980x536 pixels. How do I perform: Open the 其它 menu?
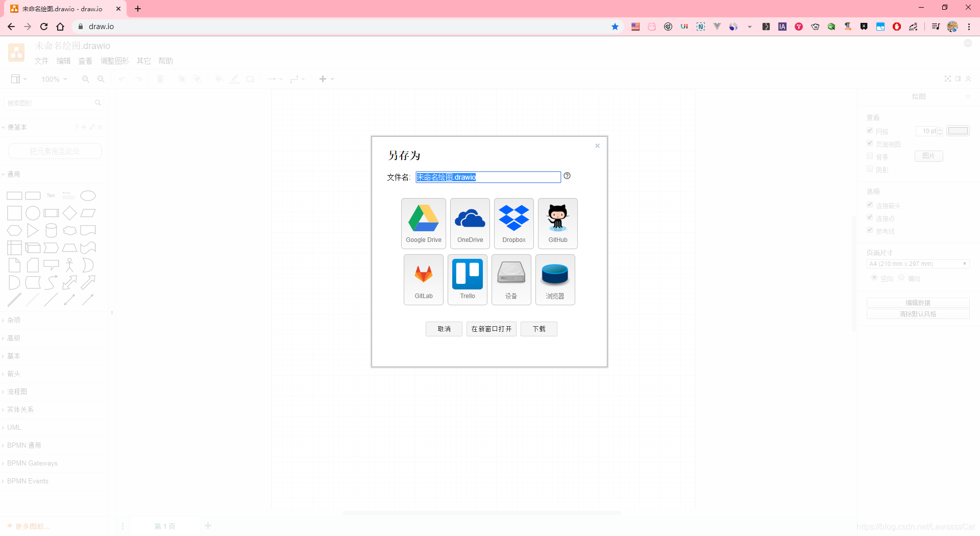coord(144,61)
